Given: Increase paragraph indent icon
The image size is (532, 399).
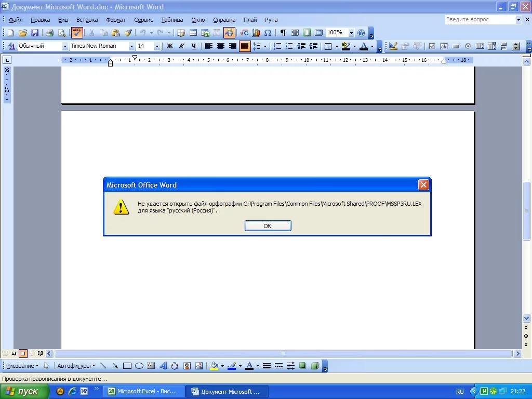Looking at the screenshot, I should [313, 46].
